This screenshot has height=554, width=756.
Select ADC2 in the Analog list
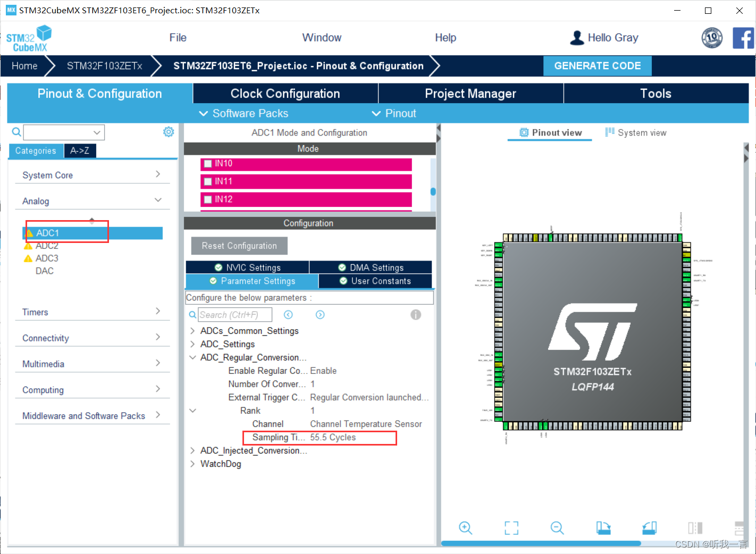pyautogui.click(x=47, y=246)
